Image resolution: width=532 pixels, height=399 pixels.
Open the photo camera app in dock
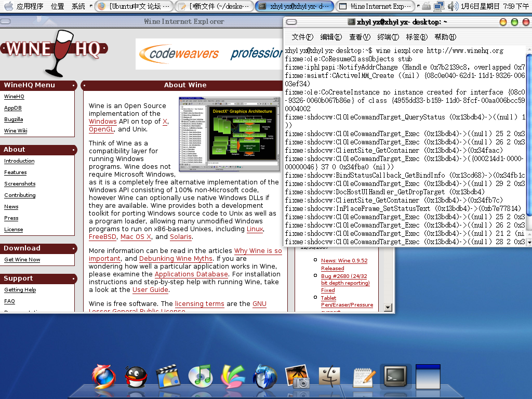297,376
